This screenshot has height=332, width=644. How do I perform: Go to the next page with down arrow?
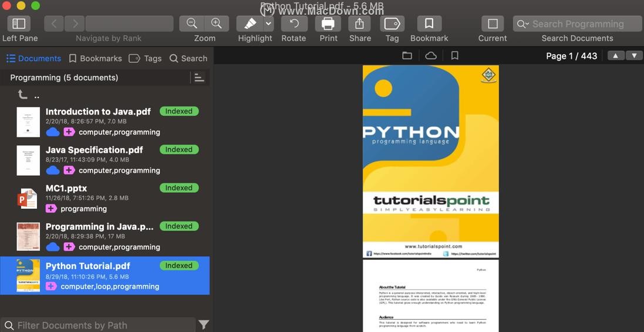[634, 55]
